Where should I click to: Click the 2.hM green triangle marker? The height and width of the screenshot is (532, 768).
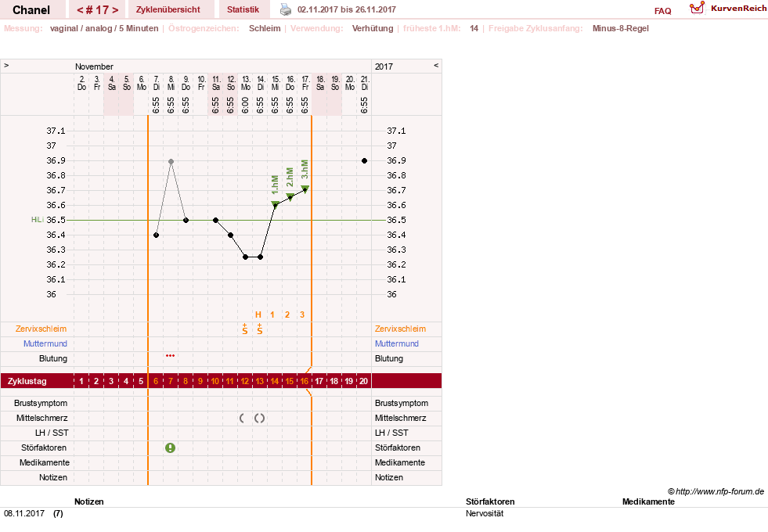pyautogui.click(x=290, y=196)
